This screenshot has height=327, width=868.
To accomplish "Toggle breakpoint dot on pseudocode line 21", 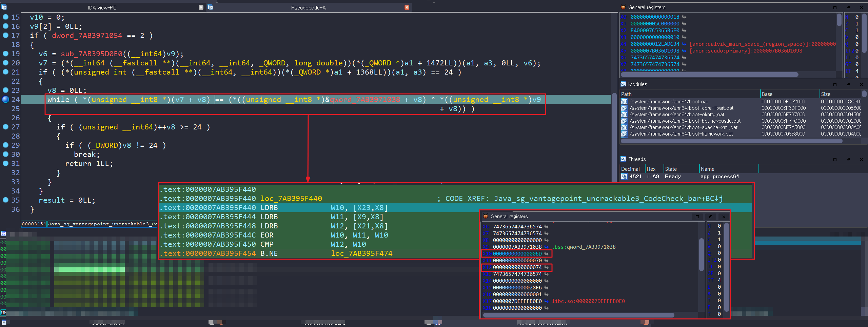I will pos(5,72).
